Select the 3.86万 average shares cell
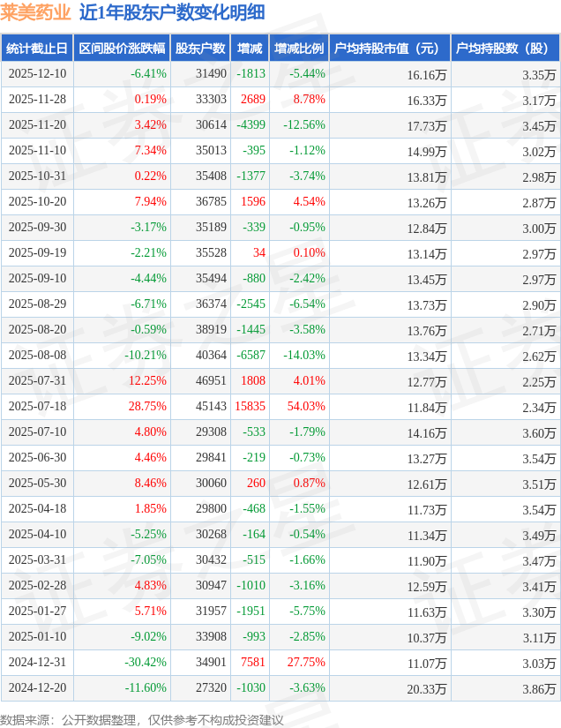Screen dimensions: 561x728 tap(539, 688)
